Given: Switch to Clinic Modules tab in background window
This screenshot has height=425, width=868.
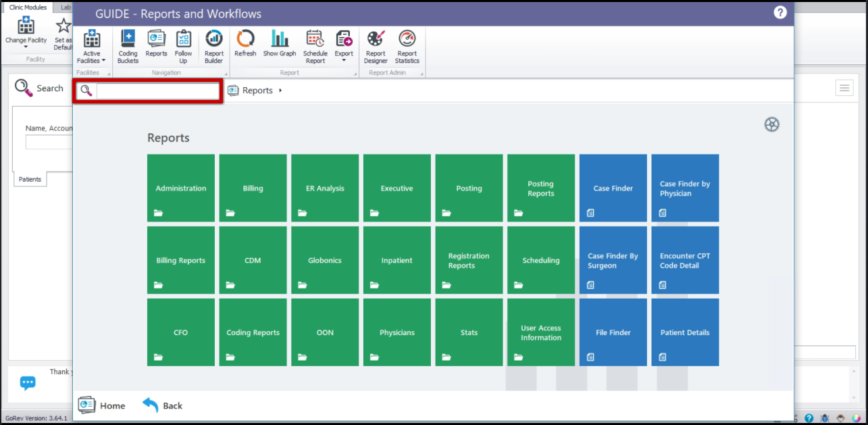Looking at the screenshot, I should pos(28,7).
